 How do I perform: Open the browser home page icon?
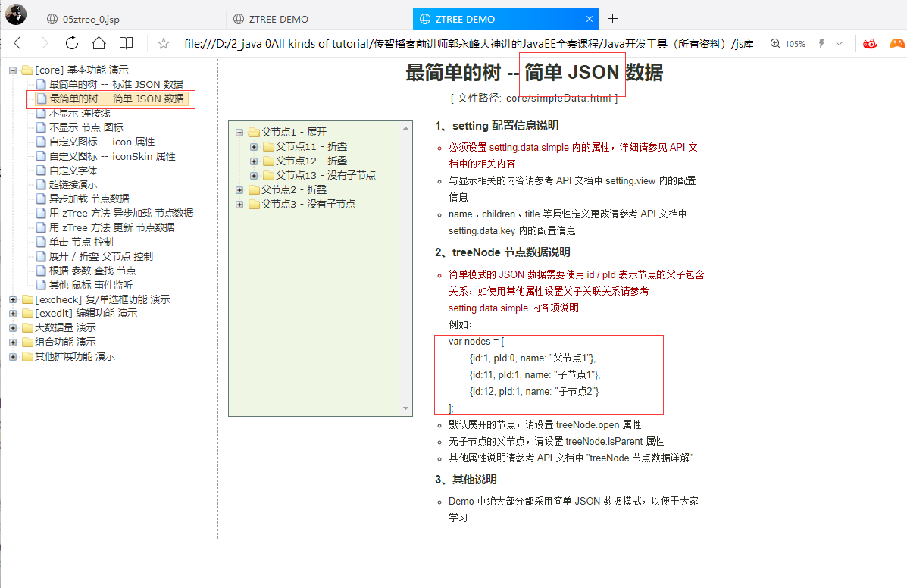point(99,42)
